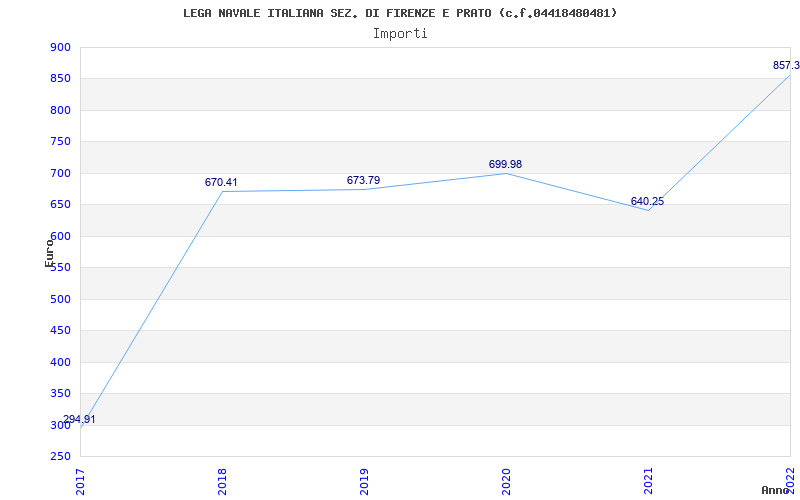The image size is (800, 500).
Task: Click the chart title LEGA NAVALE ITALIANA
Action: coord(400,13)
